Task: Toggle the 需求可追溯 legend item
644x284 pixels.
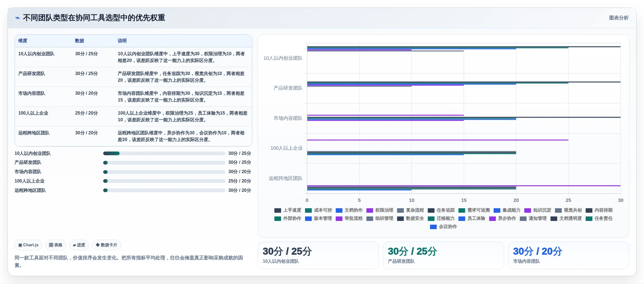Action: (x=474, y=210)
